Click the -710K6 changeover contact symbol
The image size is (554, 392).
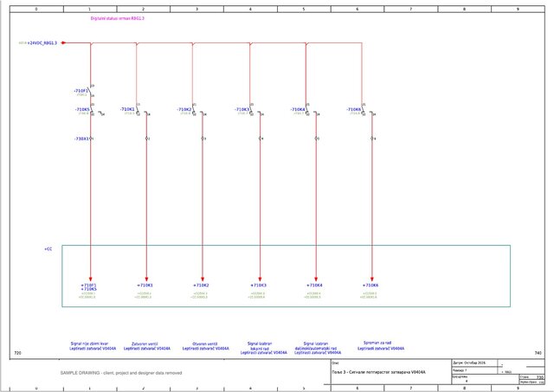369,110
